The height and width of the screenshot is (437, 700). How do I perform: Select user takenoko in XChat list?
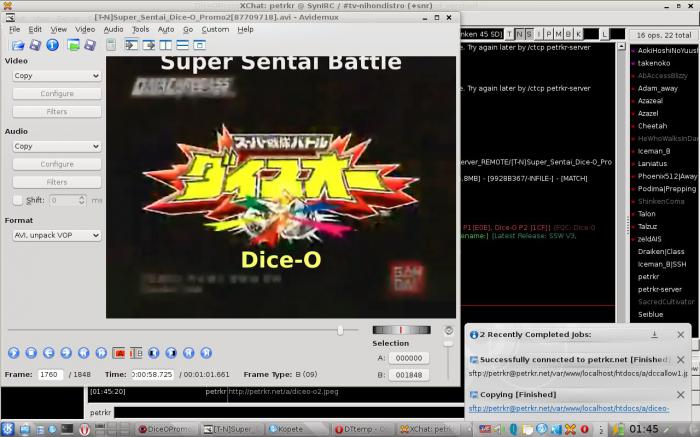coord(654,63)
